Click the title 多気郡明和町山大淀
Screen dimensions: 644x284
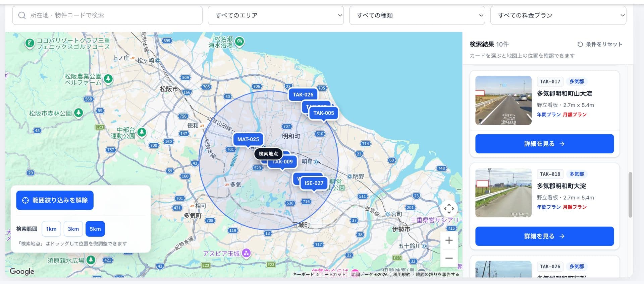565,94
